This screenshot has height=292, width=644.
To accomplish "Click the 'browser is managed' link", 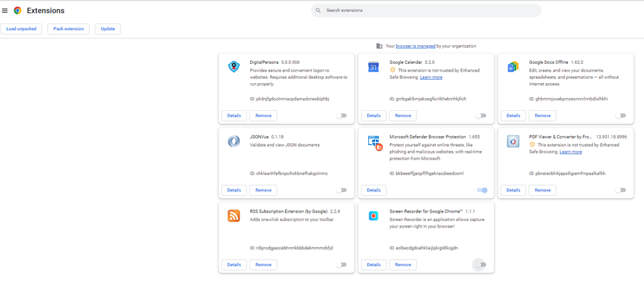I will (416, 46).
